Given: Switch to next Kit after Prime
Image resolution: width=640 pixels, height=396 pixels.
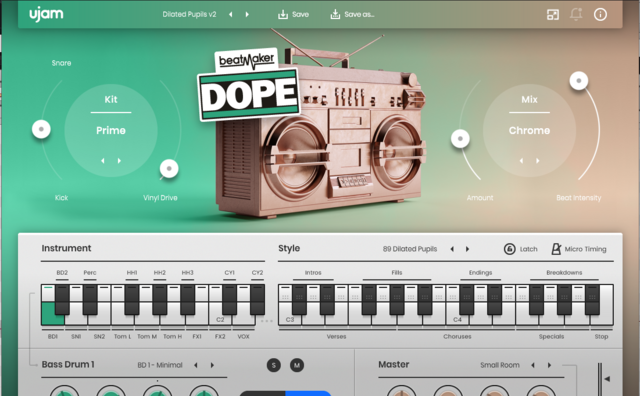Looking at the screenshot, I should tap(119, 161).
